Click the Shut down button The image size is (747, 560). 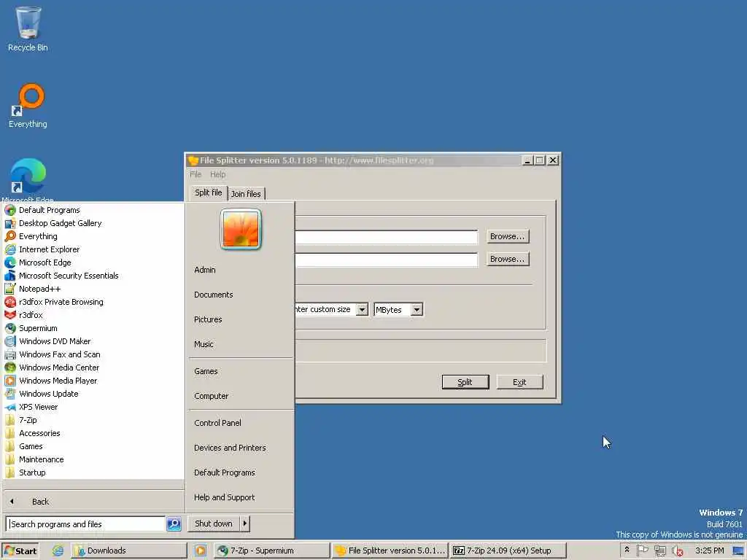214,524
